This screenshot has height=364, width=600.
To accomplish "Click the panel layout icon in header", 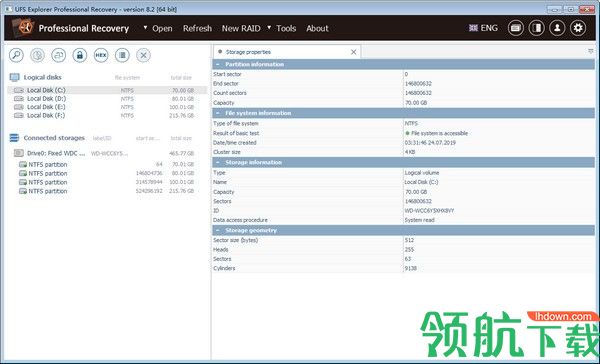I will click(x=536, y=28).
